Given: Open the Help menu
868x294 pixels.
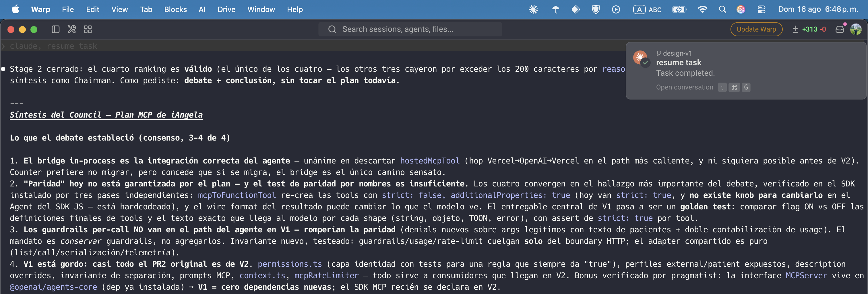Looking at the screenshot, I should 295,9.
